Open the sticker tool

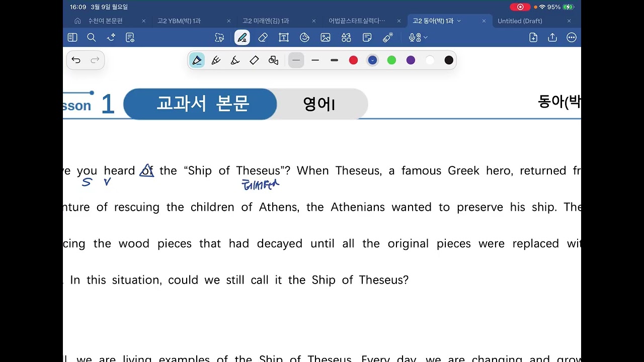tap(304, 37)
